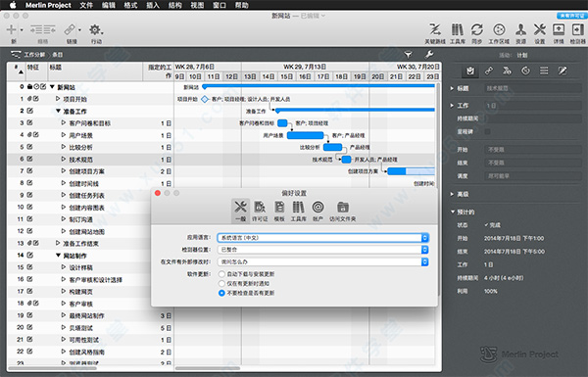This screenshot has width=588, height=377.
Task: Open the 检查器位置 inspector position dropdown
Action: [322, 250]
